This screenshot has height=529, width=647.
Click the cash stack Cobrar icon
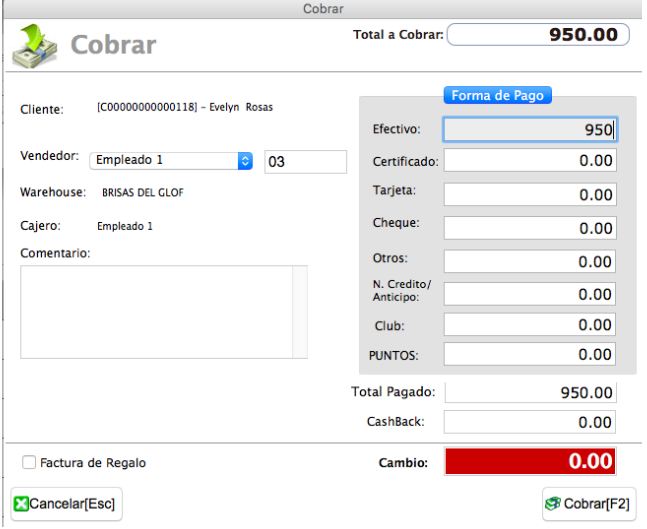[35, 46]
